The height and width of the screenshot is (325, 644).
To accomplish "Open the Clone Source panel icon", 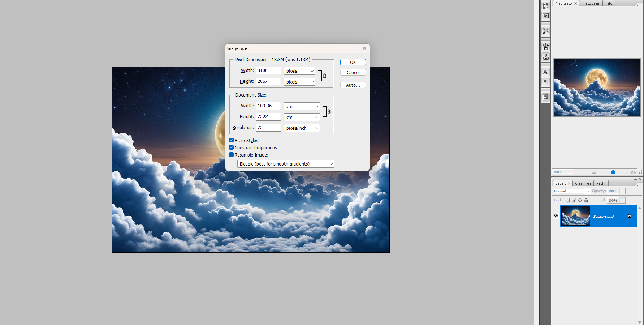I will 545,57.
